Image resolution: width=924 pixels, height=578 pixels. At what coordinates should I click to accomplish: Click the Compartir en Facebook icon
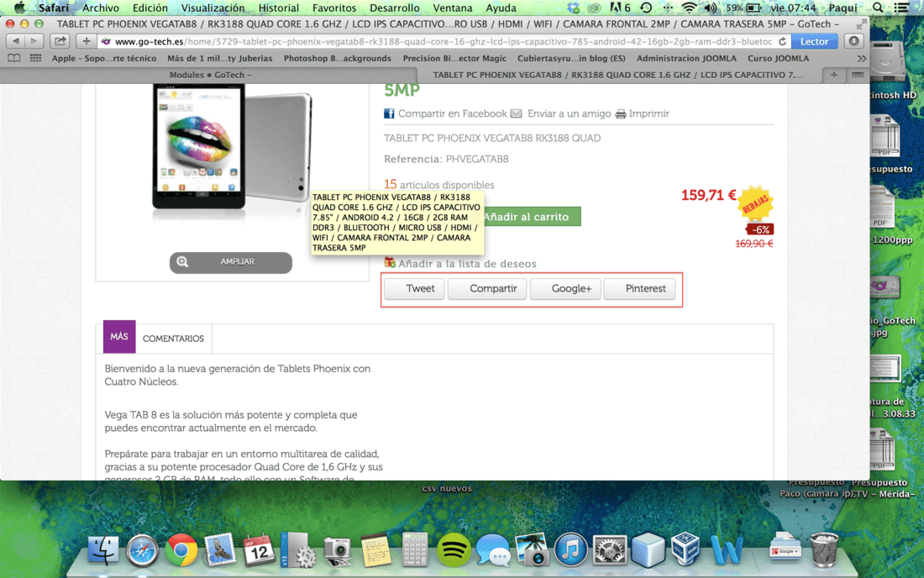click(389, 113)
